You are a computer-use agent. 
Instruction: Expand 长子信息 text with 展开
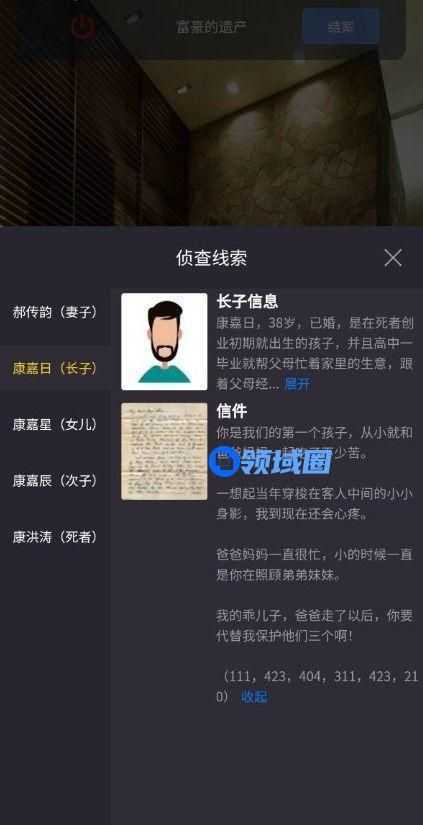297,384
